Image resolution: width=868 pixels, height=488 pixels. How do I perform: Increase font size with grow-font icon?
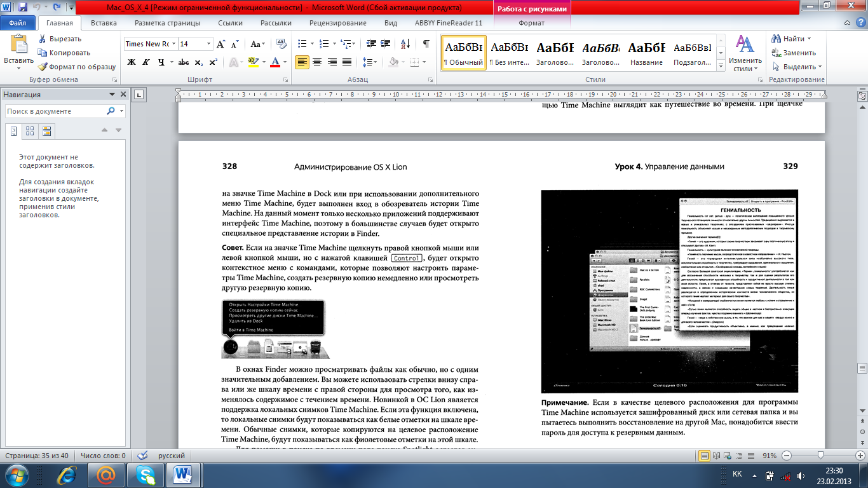221,44
